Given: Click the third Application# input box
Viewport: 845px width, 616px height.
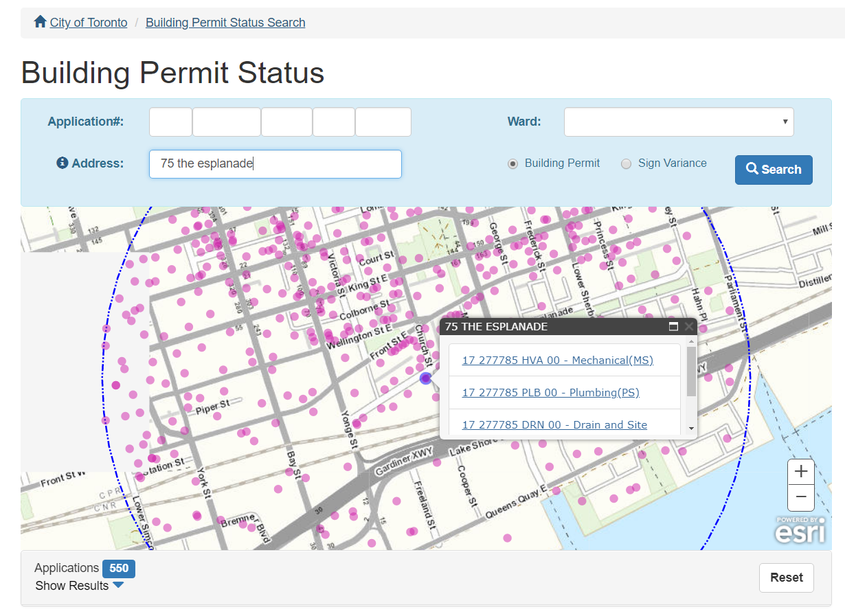Looking at the screenshot, I should coord(286,122).
